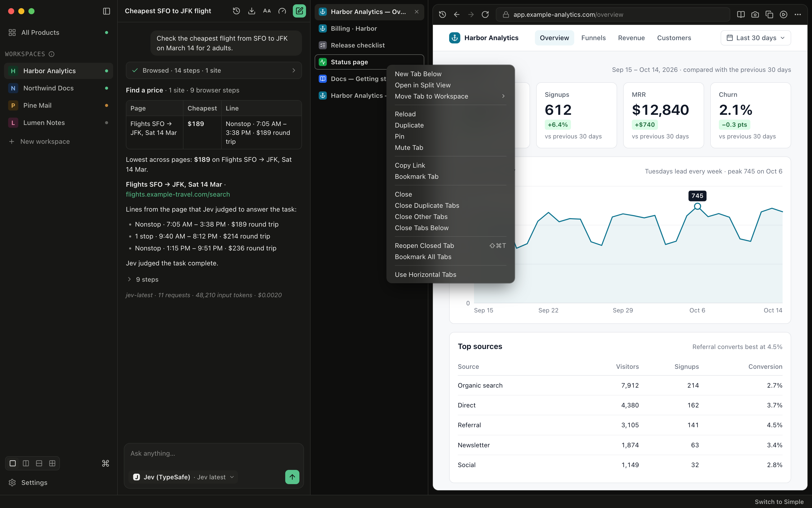Open reader view book icon
The width and height of the screenshot is (812, 508).
tap(741, 14)
